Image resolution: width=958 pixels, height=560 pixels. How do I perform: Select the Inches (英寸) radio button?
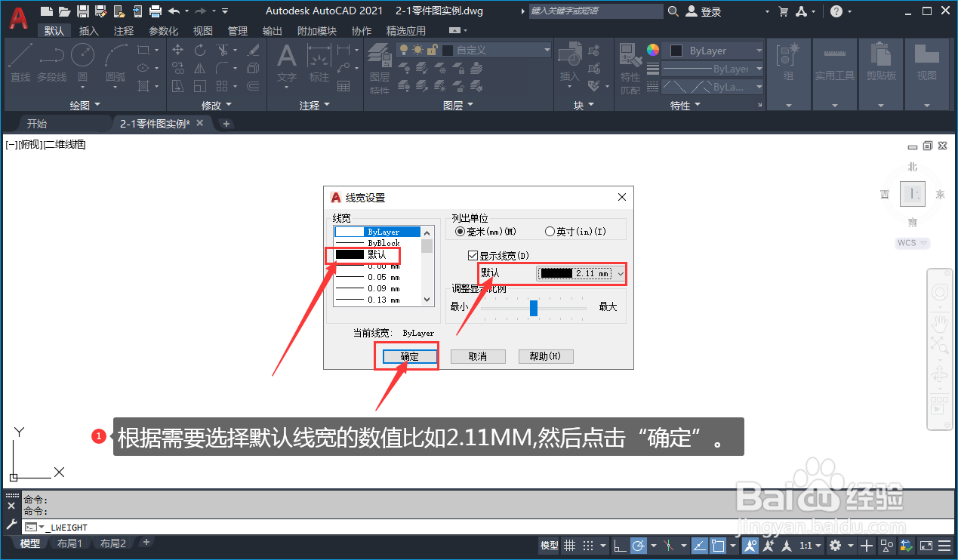549,232
